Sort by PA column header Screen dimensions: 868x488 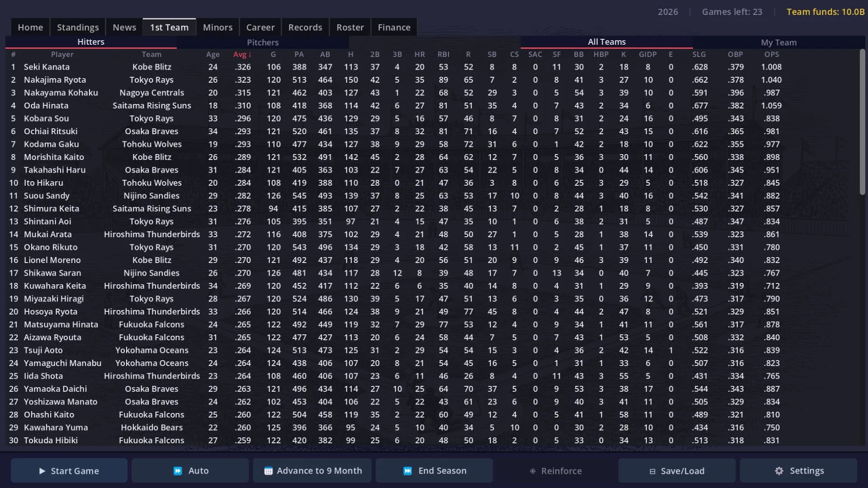pos(299,54)
